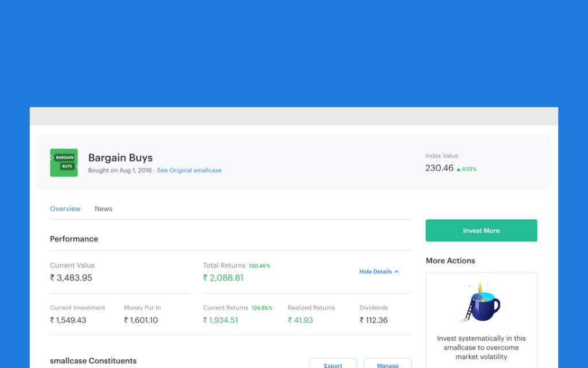
Task: Open the Manage button for constituents
Action: [388, 365]
